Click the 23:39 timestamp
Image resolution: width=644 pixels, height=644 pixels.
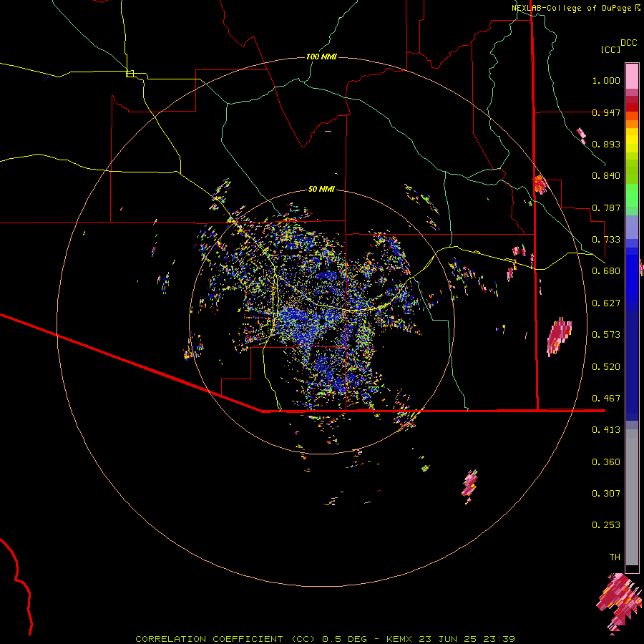tap(498, 639)
